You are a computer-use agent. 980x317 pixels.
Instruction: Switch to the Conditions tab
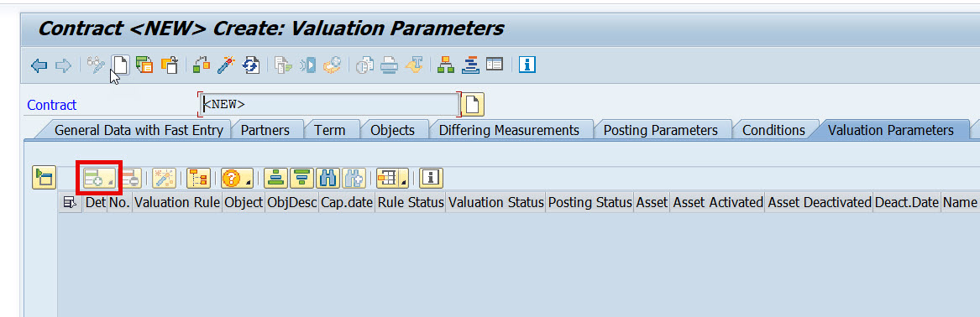pyautogui.click(x=773, y=131)
